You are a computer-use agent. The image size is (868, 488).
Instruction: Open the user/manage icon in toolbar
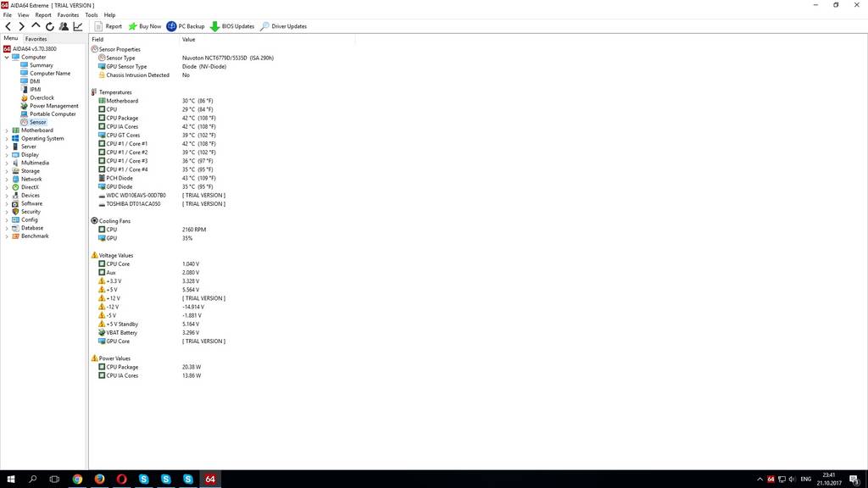coord(64,26)
